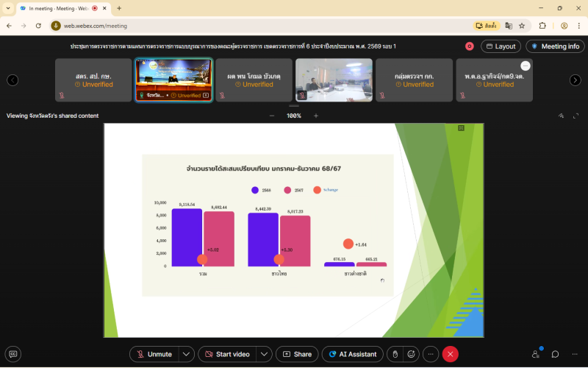Open closed captions panel
588x368 pixels.
[12, 354]
